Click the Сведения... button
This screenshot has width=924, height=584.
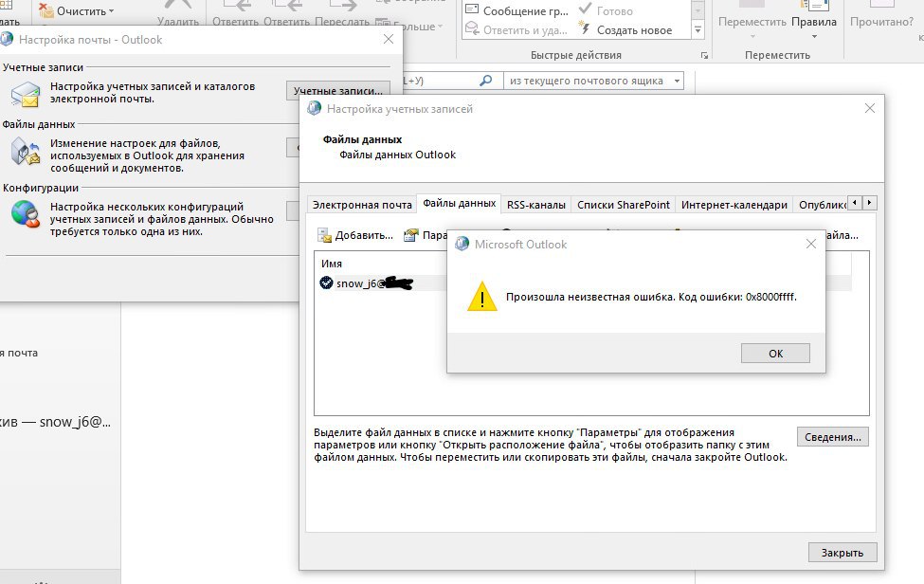click(x=833, y=437)
